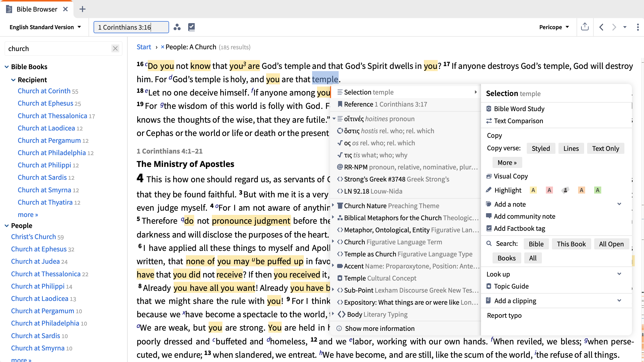Click RR-NPM morphology entry

coord(406,167)
